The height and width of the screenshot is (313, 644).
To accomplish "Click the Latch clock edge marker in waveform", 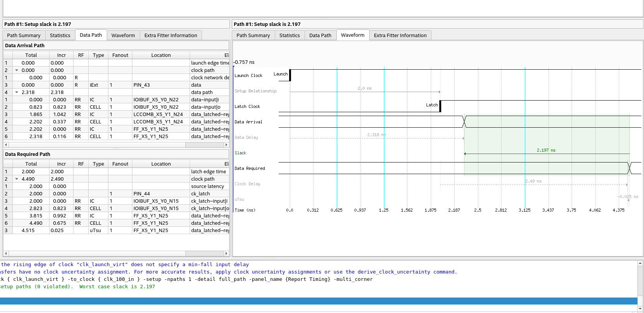I will [x=440, y=106].
